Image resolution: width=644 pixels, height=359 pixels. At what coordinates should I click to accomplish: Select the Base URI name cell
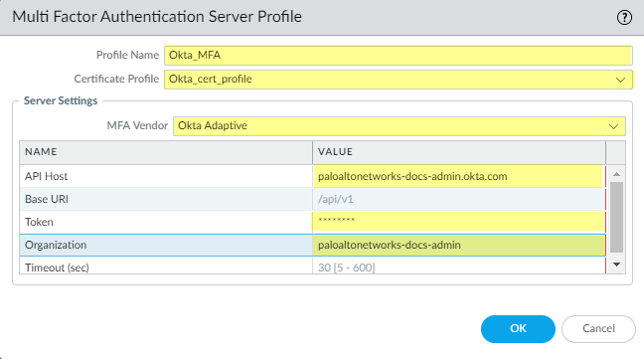pos(166,200)
